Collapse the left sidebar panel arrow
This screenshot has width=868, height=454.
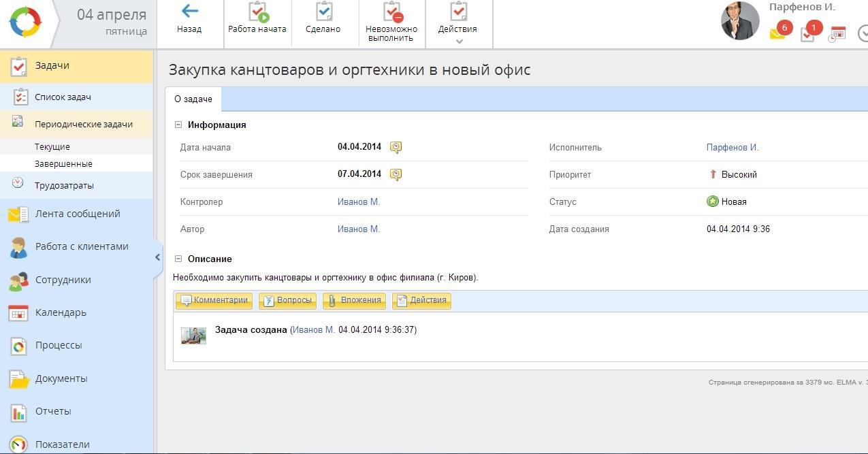[x=157, y=257]
